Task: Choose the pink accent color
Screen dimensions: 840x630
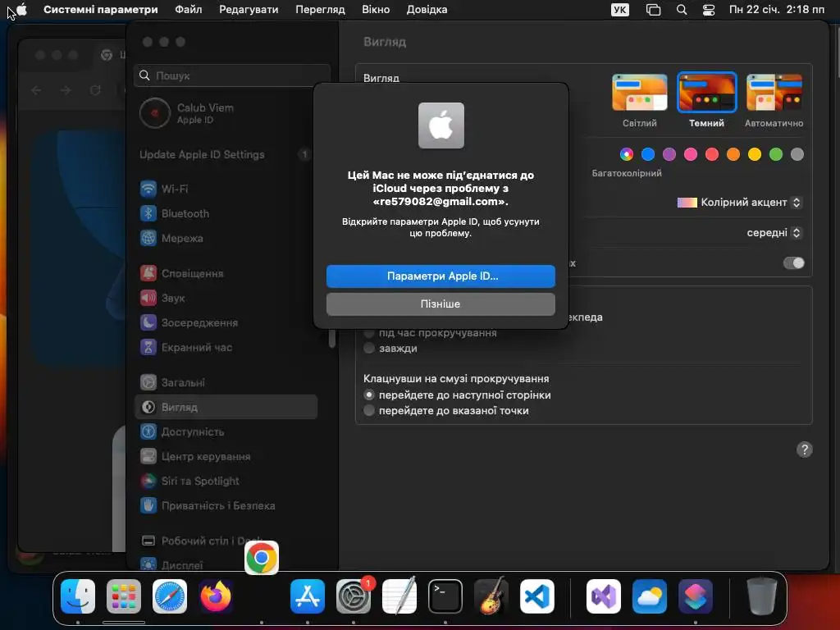Action: click(691, 154)
